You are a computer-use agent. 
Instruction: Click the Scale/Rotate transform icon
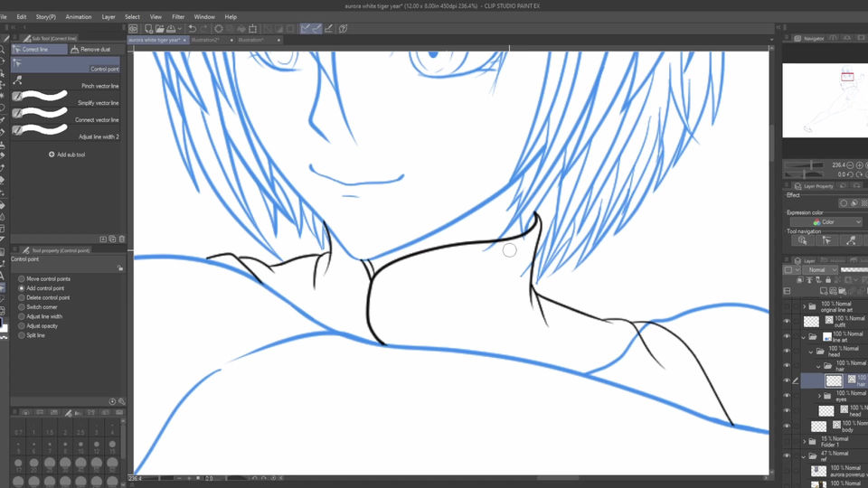click(x=253, y=29)
